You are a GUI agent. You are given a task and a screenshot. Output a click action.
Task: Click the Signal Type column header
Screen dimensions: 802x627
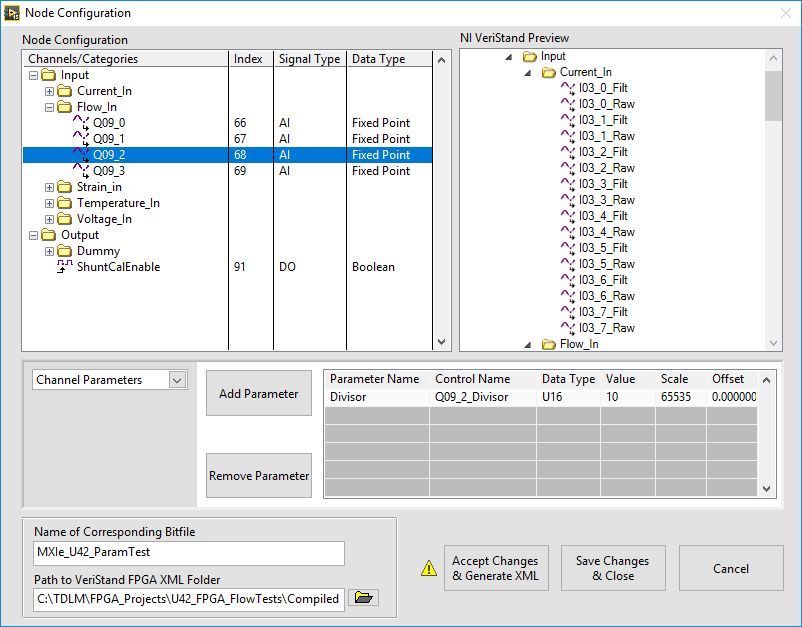tap(309, 59)
